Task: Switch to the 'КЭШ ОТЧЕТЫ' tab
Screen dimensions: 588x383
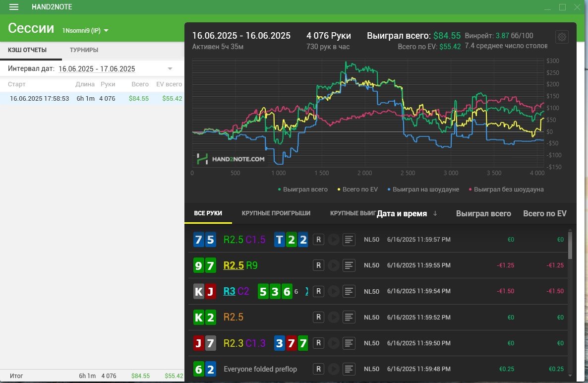Action: [x=27, y=50]
